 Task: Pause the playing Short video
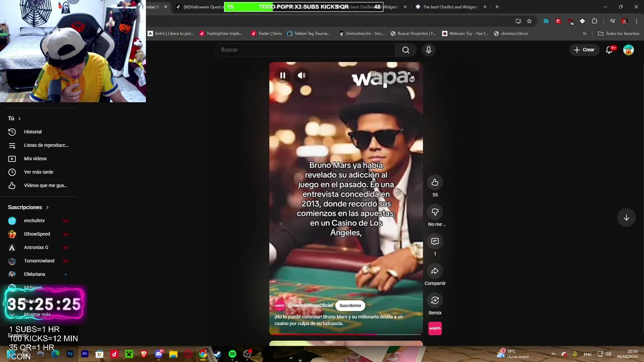pos(283,75)
